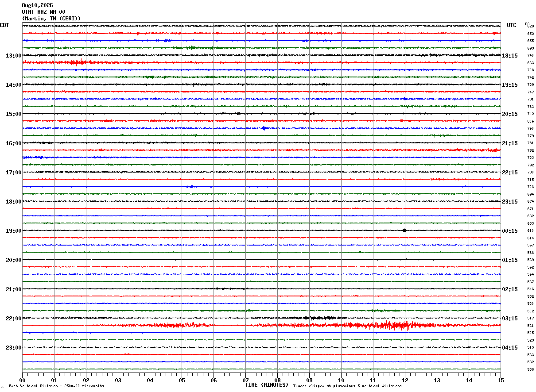The width and height of the screenshot is (536, 392).
Task: Click the Martin, TN (CERI) location text
Action: pyautogui.click(x=51, y=19)
